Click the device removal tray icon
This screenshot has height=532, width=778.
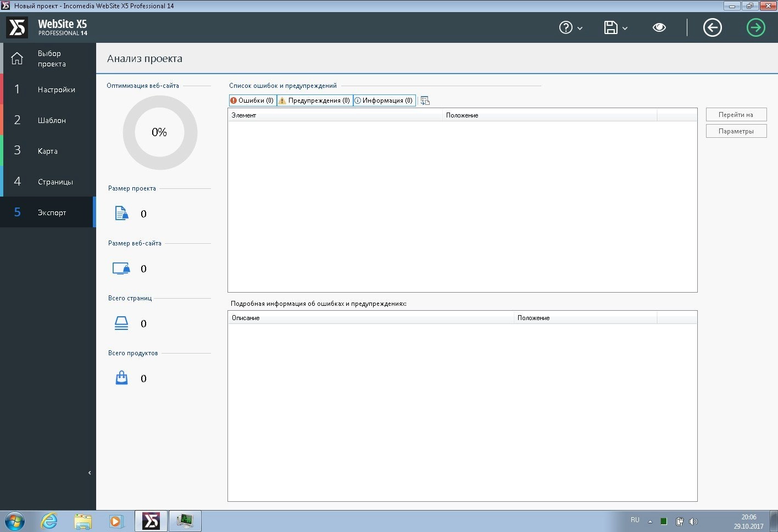tap(679, 522)
